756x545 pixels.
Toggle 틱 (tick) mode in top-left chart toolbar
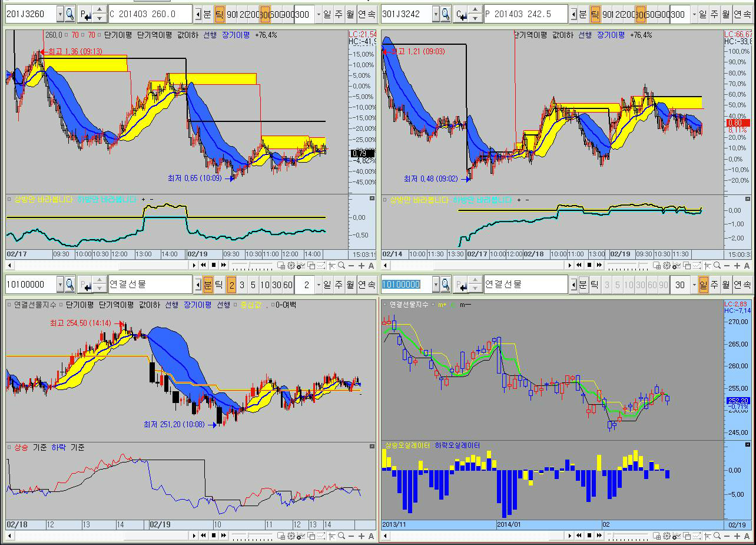point(219,14)
